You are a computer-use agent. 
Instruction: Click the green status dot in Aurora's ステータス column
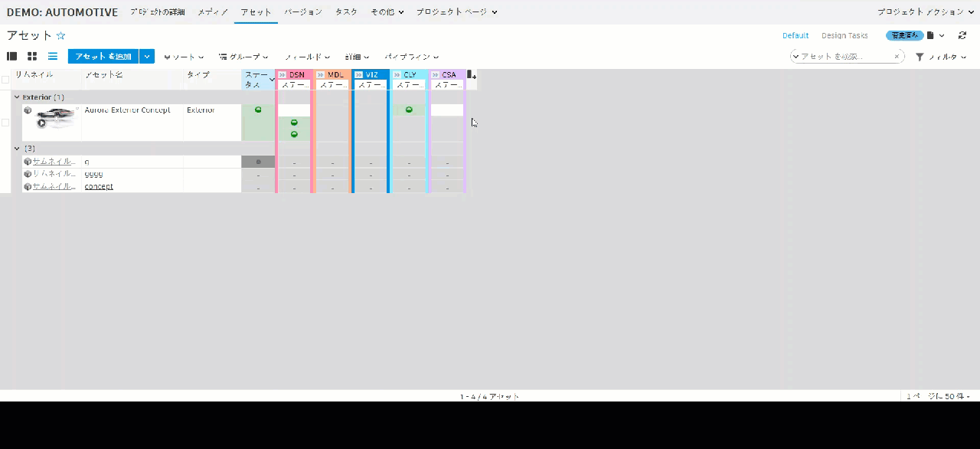pyautogui.click(x=258, y=110)
